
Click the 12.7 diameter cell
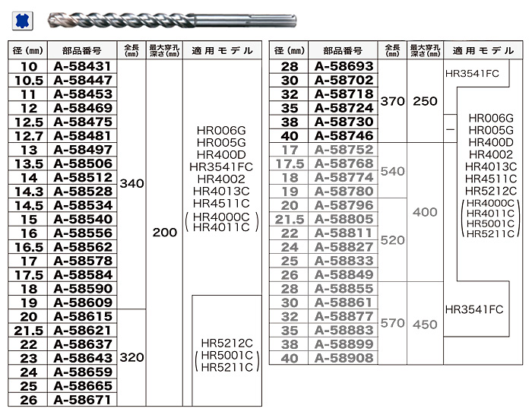tap(29, 136)
